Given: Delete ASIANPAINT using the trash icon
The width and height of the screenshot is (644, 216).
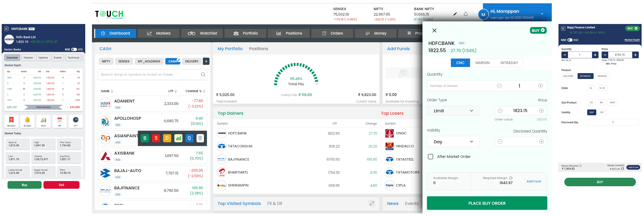Looking at the screenshot, I should point(200,138).
